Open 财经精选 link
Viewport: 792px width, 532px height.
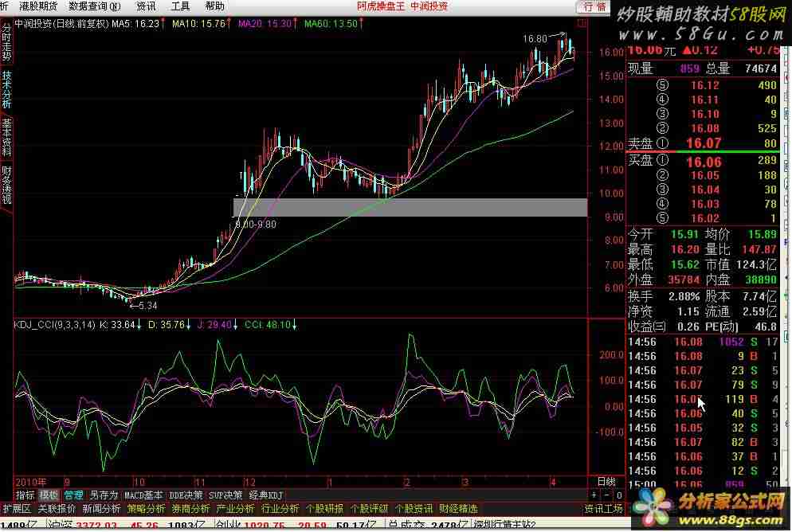tap(458, 508)
